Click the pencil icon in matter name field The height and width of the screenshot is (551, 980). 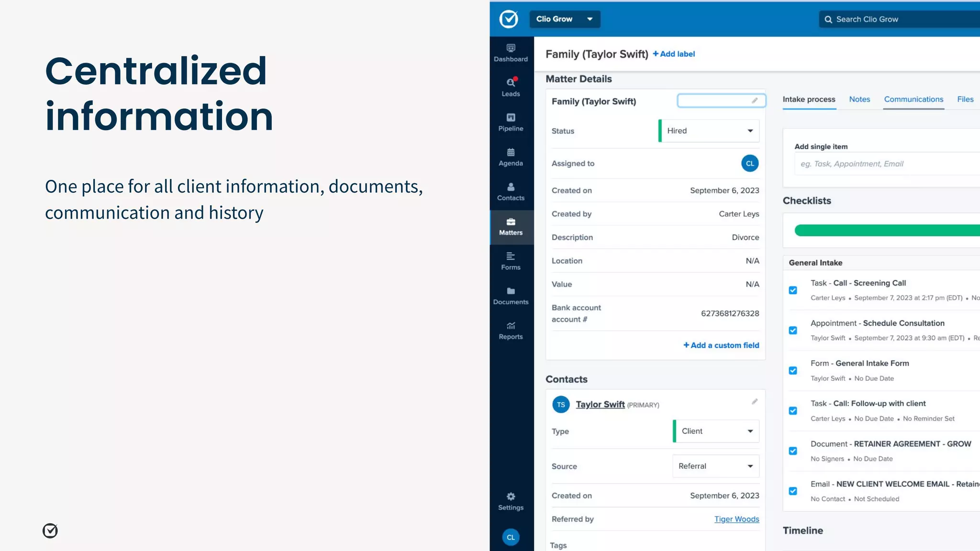click(755, 100)
